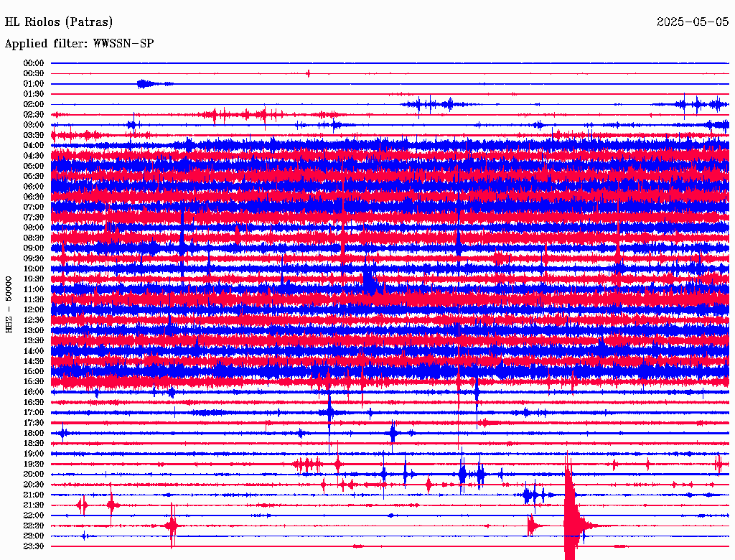
Task: Click the '08:30' time label
Action: 34,238
